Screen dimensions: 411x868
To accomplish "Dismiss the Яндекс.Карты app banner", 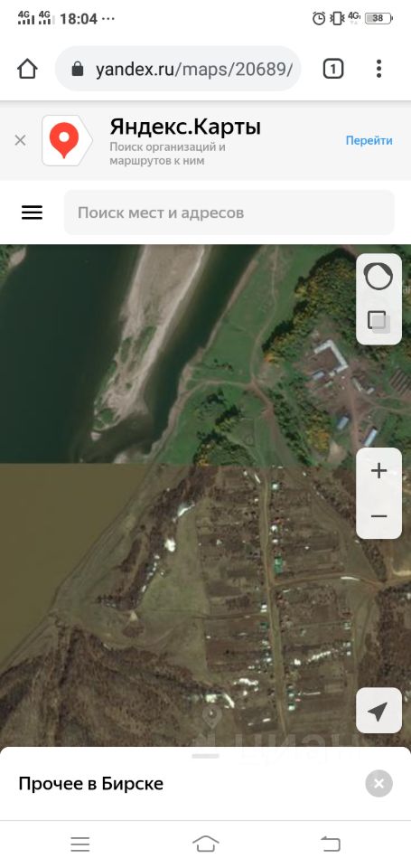I will (20, 141).
